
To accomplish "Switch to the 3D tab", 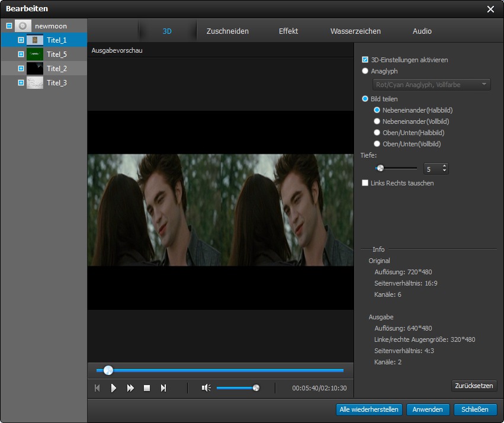I will coord(167,31).
